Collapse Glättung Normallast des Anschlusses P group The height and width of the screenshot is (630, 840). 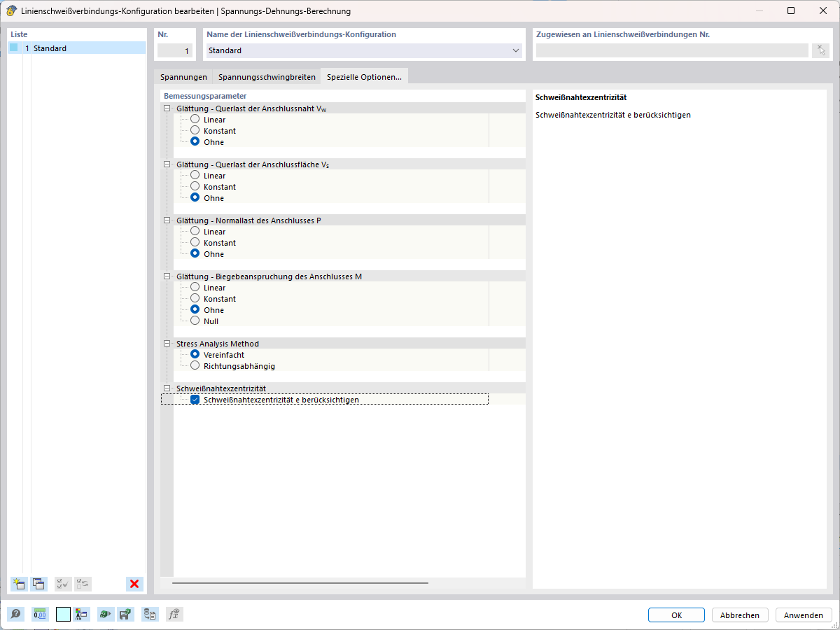pos(167,220)
